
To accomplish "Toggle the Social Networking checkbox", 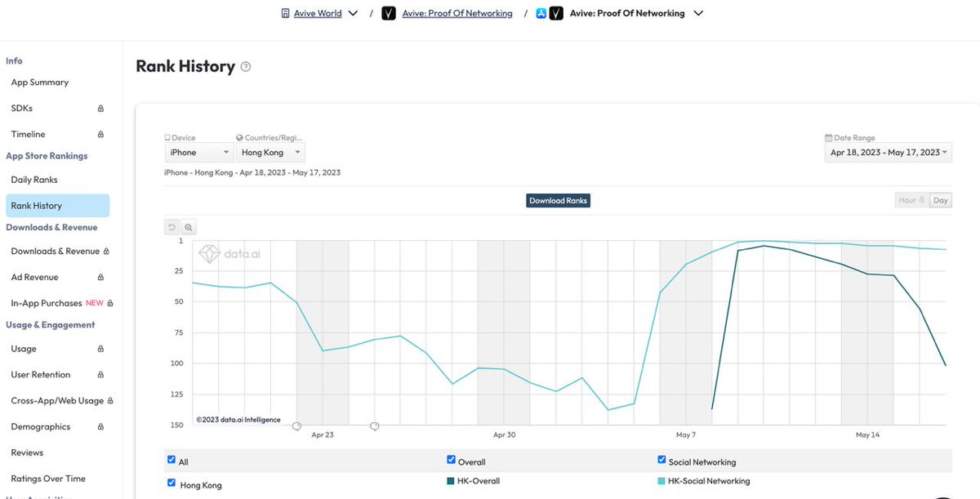I will click(x=661, y=460).
